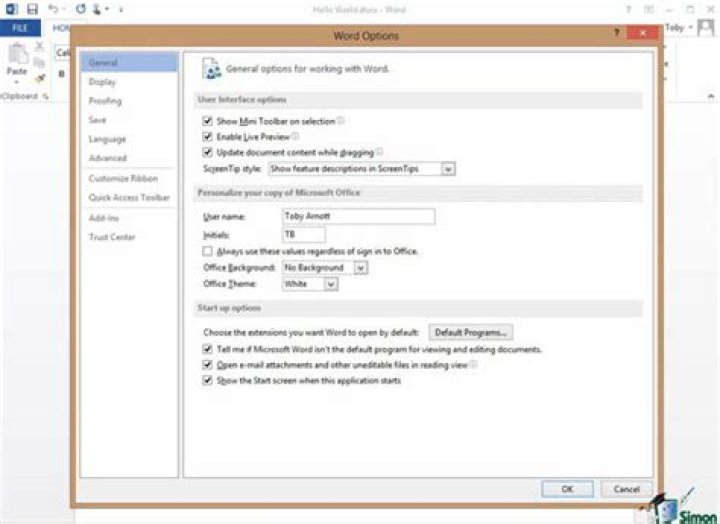Select the Proofing category

(129, 101)
